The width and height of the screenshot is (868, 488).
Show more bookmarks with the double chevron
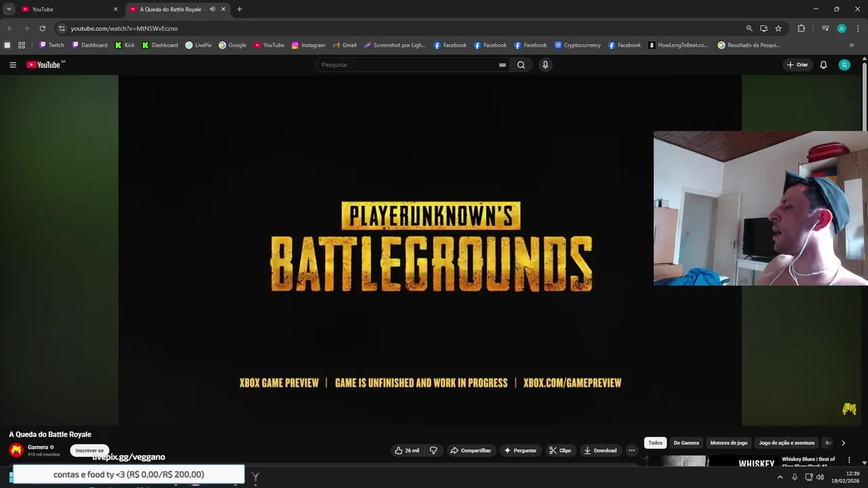click(x=852, y=45)
